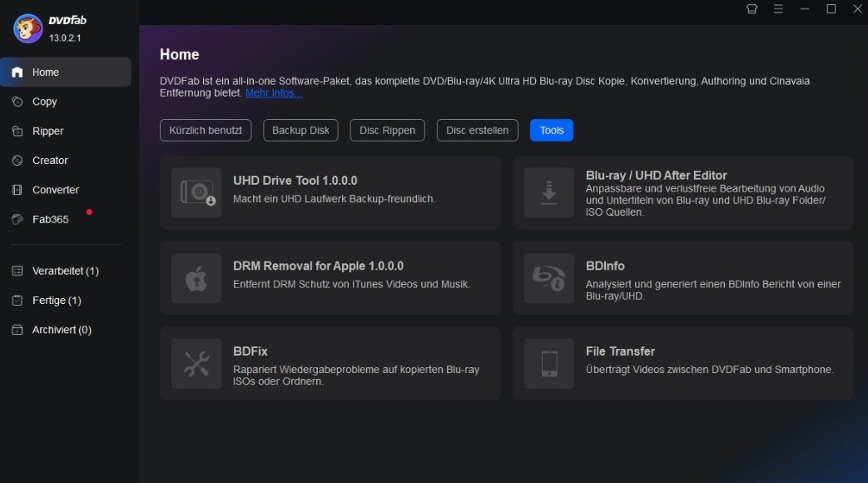Click the Fab365 red notification dot
Viewport: 868px width, 483px height.
pyautogui.click(x=89, y=212)
